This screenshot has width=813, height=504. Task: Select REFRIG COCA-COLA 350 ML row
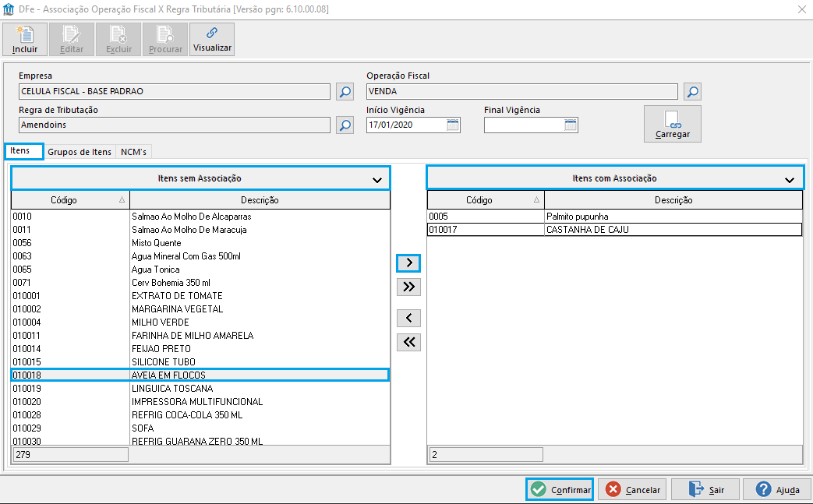200,415
